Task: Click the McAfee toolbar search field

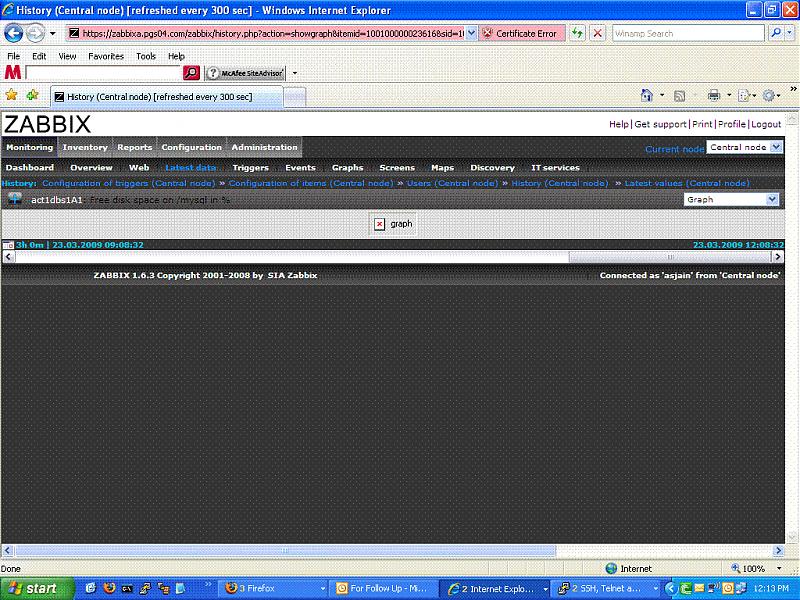Action: 104,73
